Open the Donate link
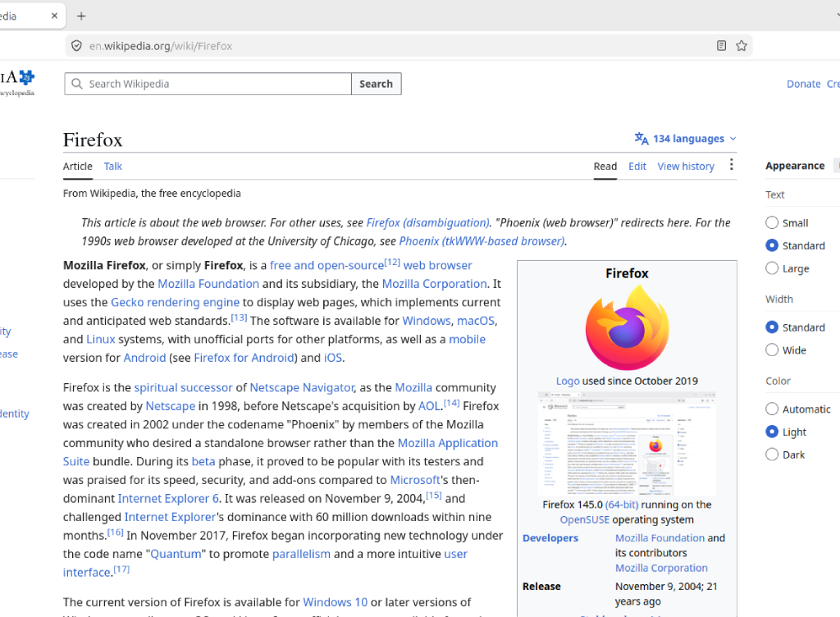840x617 pixels. click(x=803, y=84)
